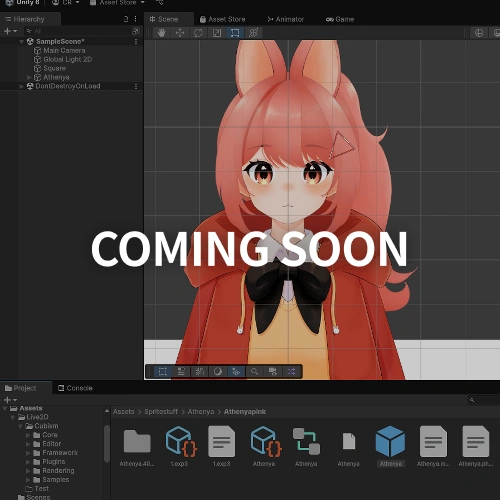Click the shuffle arrows icon in bottom overlay
500x500 pixels.
pos(291,371)
